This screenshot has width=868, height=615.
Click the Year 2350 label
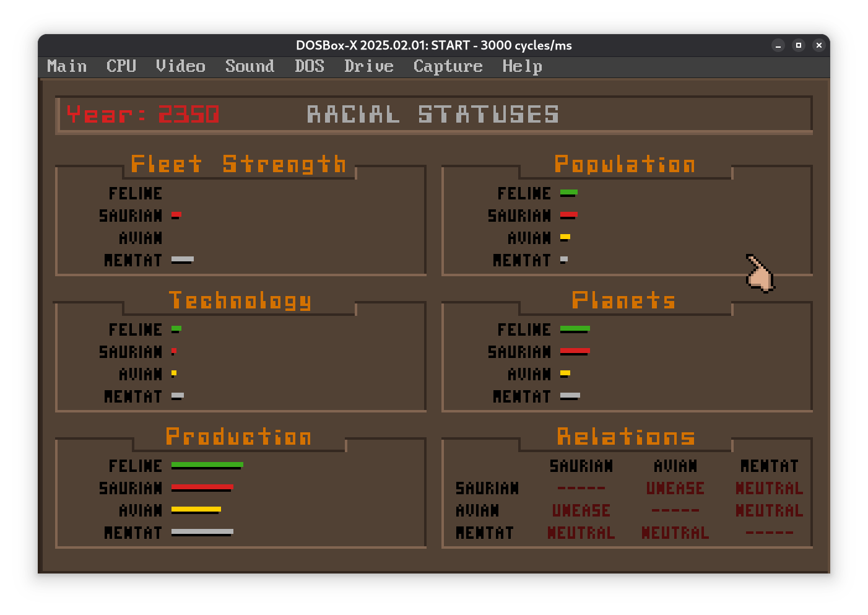tap(143, 115)
